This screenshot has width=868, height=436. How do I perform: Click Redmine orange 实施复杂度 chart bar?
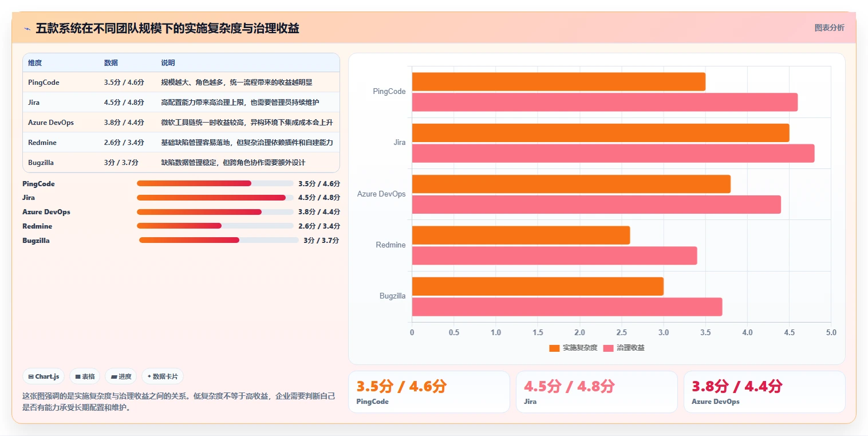point(521,235)
